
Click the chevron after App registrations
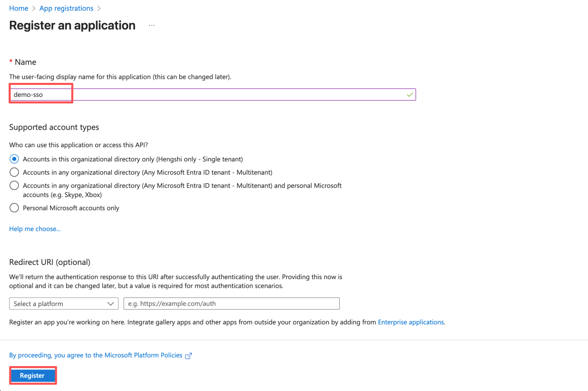(x=99, y=9)
